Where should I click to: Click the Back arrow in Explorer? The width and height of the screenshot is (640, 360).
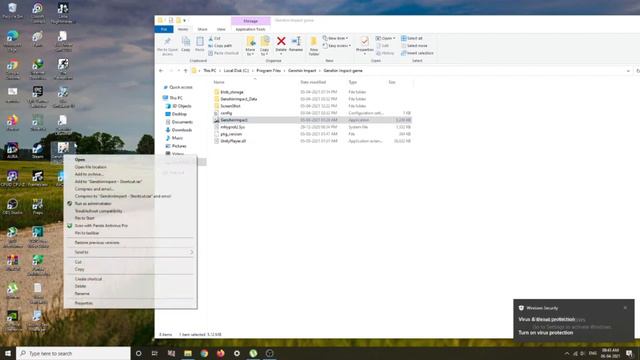[161, 71]
